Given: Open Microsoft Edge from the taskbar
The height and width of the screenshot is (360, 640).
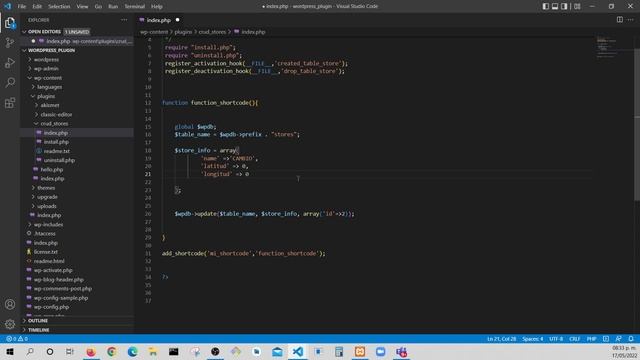Looking at the screenshot, I should click(x=132, y=352).
